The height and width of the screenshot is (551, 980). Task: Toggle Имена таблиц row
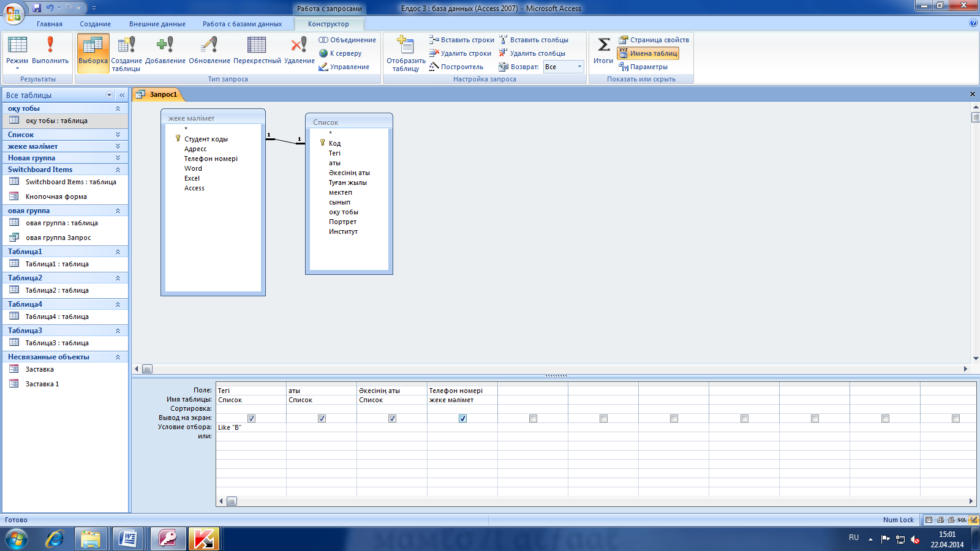[648, 53]
